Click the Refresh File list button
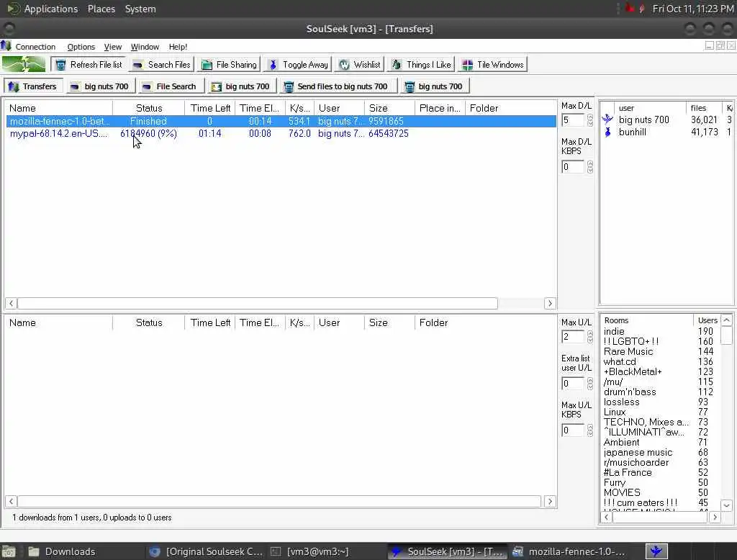This screenshot has width=737, height=560. tap(89, 64)
